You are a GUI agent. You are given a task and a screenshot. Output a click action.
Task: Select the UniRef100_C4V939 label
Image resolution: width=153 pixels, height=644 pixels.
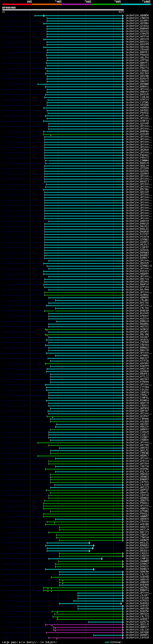coord(137,638)
